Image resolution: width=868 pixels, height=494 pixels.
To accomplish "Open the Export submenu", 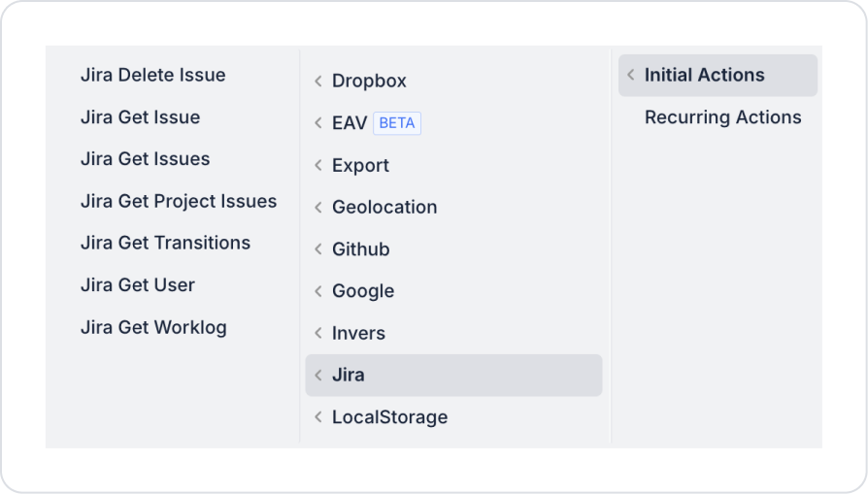I will [x=453, y=165].
